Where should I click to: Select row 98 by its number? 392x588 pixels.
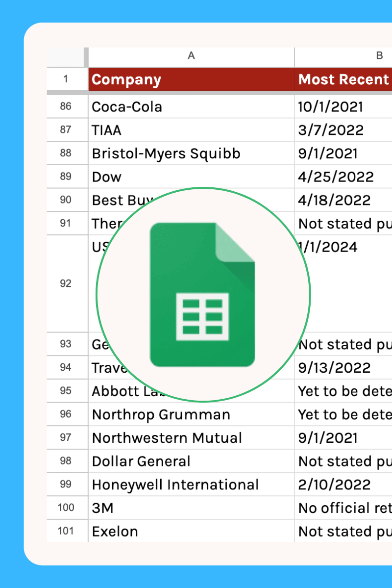point(67,461)
